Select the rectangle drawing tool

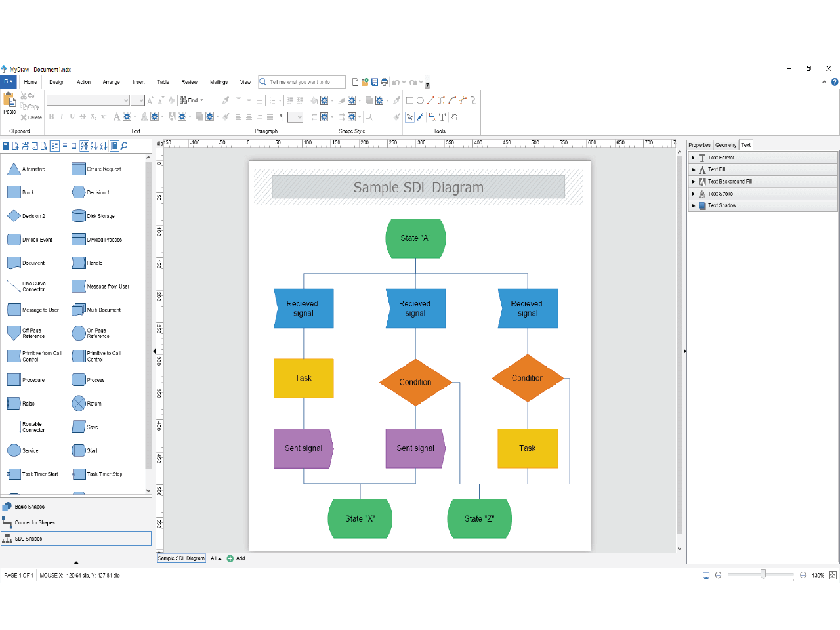click(x=409, y=100)
